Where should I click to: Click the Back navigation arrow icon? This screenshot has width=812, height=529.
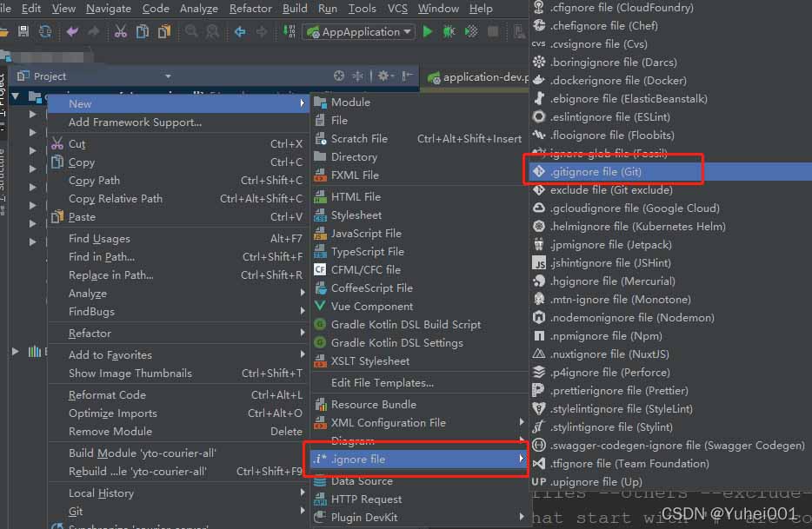240,31
